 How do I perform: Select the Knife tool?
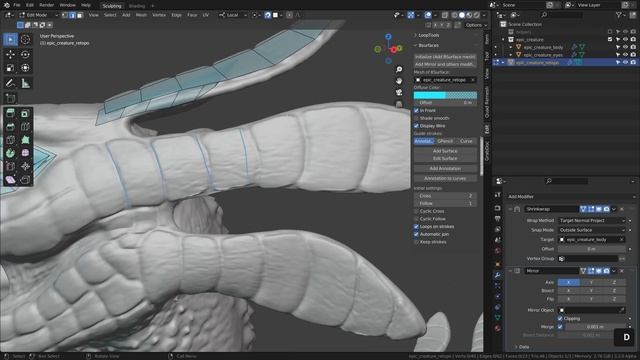pos(11,140)
